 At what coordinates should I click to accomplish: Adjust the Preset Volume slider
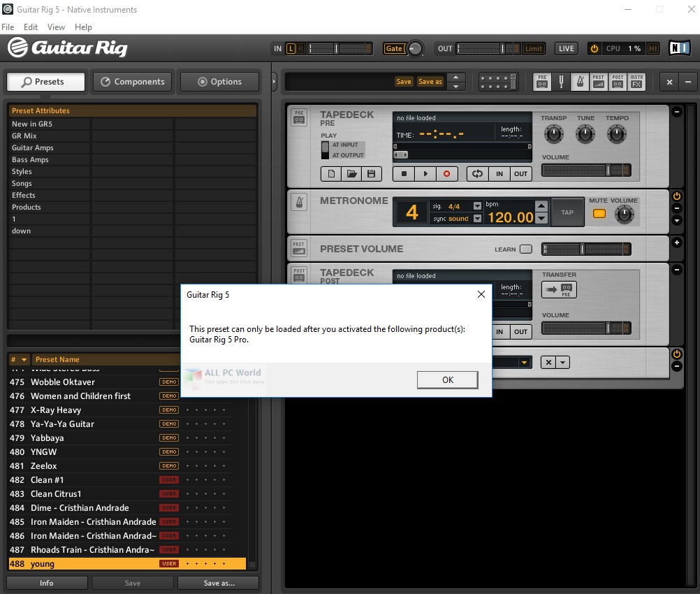(586, 249)
